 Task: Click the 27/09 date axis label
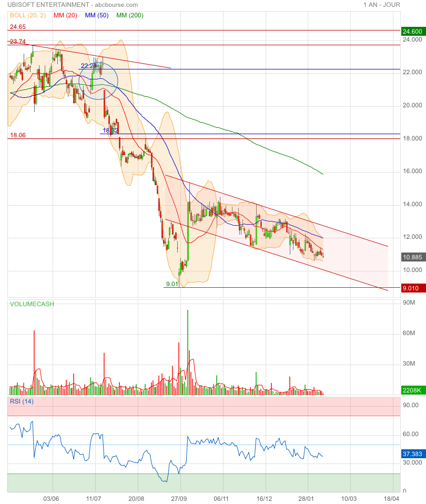pos(179,499)
